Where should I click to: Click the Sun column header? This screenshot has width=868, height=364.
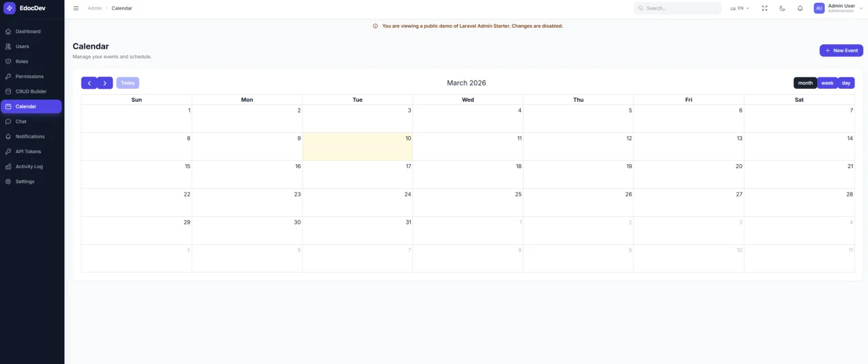point(136,100)
